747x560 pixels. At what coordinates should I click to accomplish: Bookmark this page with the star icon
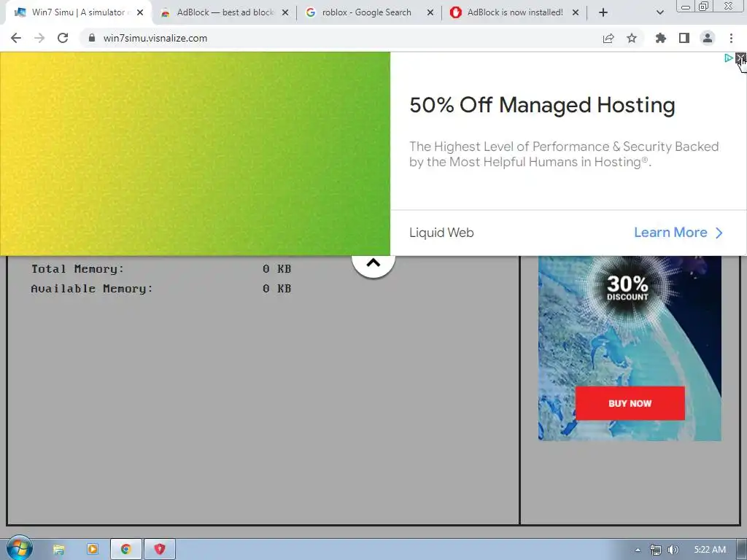pyautogui.click(x=632, y=38)
